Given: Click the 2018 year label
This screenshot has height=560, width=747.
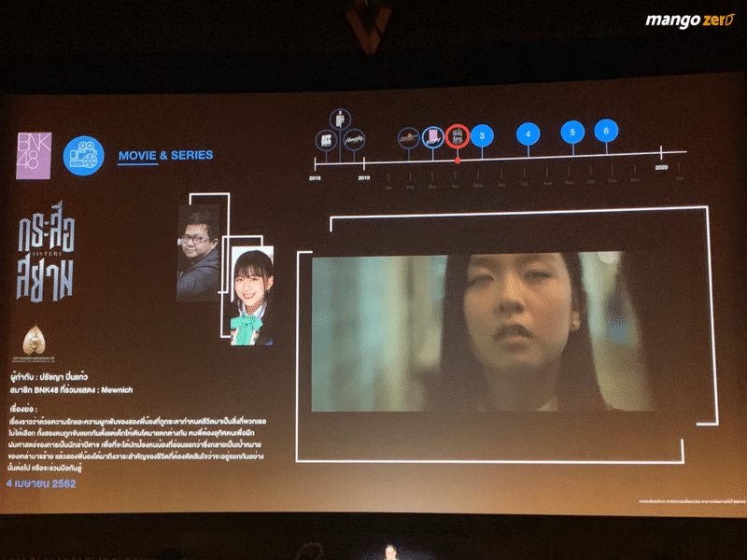Looking at the screenshot, I should (x=315, y=178).
